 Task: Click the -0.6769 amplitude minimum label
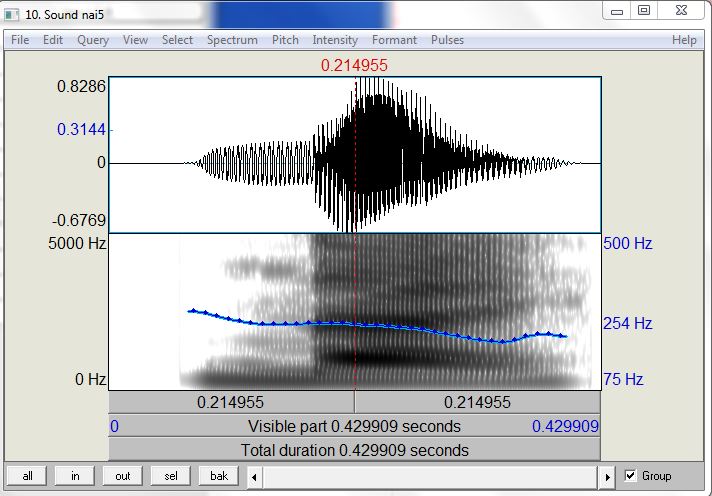(79, 221)
